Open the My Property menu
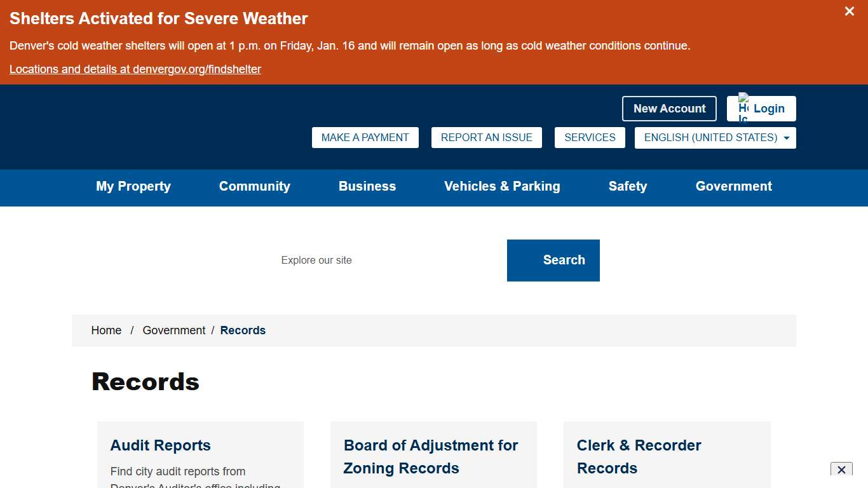Image resolution: width=868 pixels, height=488 pixels. [133, 186]
